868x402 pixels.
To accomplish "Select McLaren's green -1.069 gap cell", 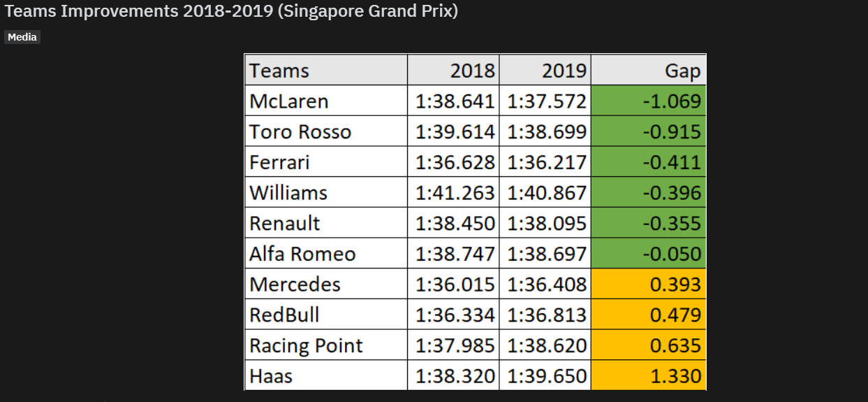I will [648, 101].
